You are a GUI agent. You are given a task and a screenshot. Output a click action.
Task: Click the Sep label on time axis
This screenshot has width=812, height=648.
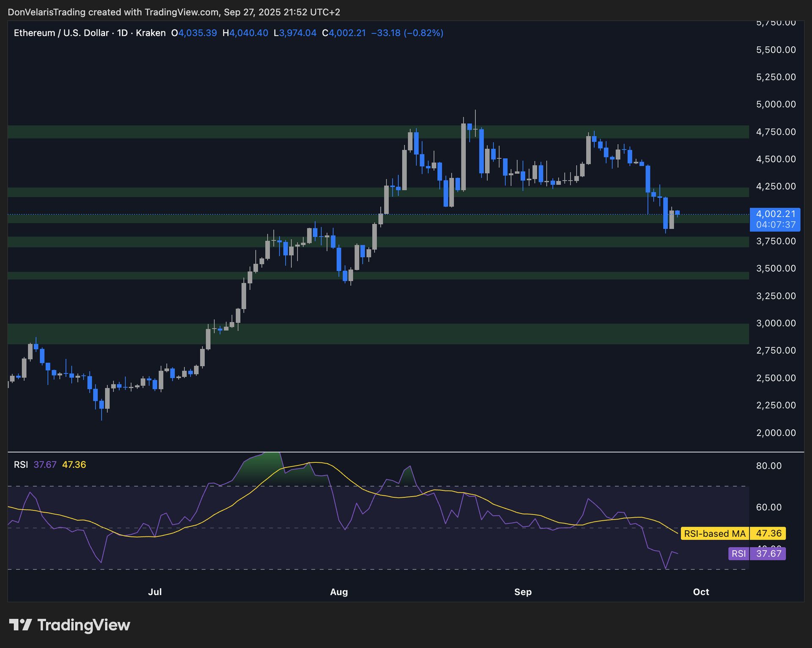click(x=523, y=592)
